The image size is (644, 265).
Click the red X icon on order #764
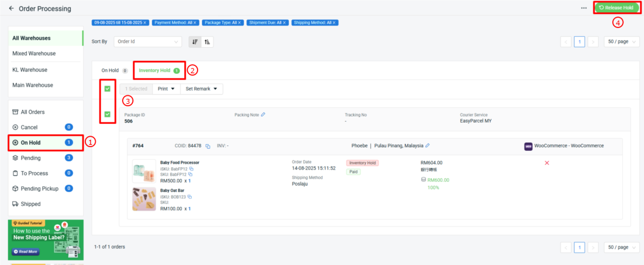546,162
